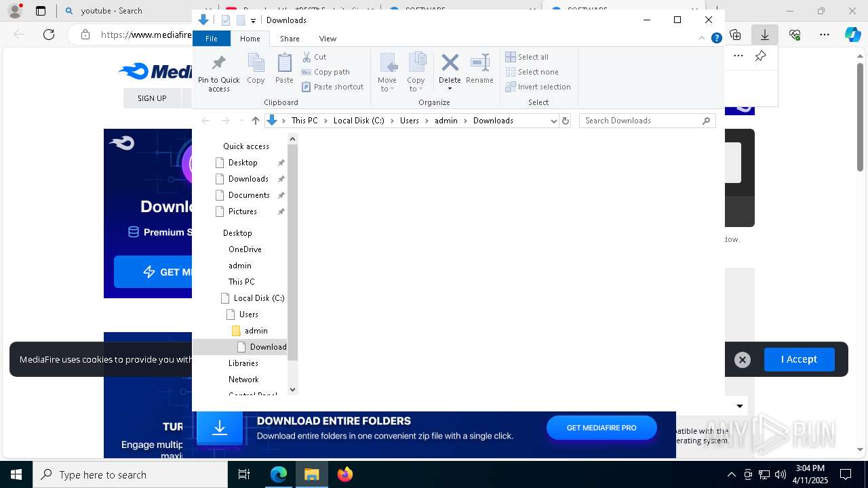The image size is (868, 488).
Task: Click Local Disk (C:) in breadcrumb
Action: coord(359,121)
